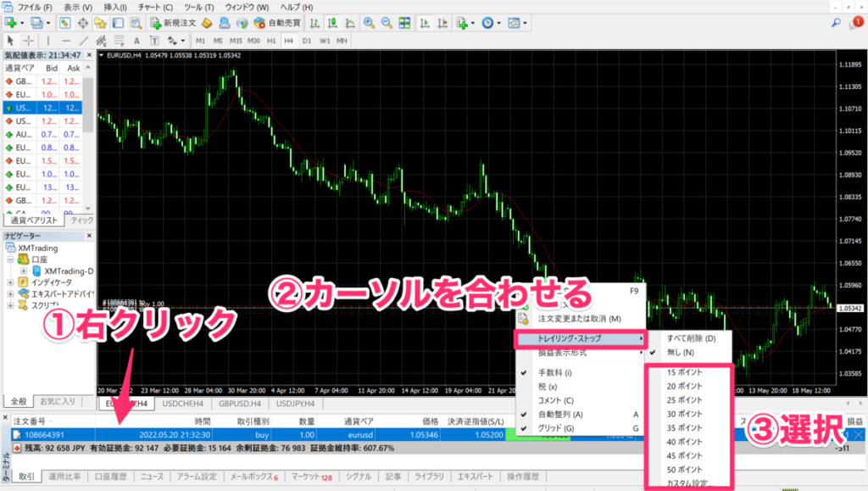Click the Zoom In magnifier icon
The height and width of the screenshot is (491, 868).
369,23
